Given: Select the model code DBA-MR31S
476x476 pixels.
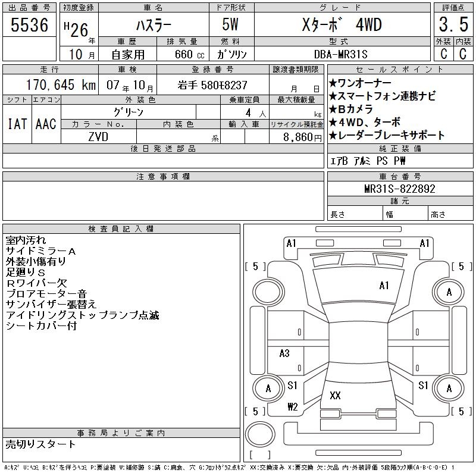Looking at the screenshot, I should (340, 54).
